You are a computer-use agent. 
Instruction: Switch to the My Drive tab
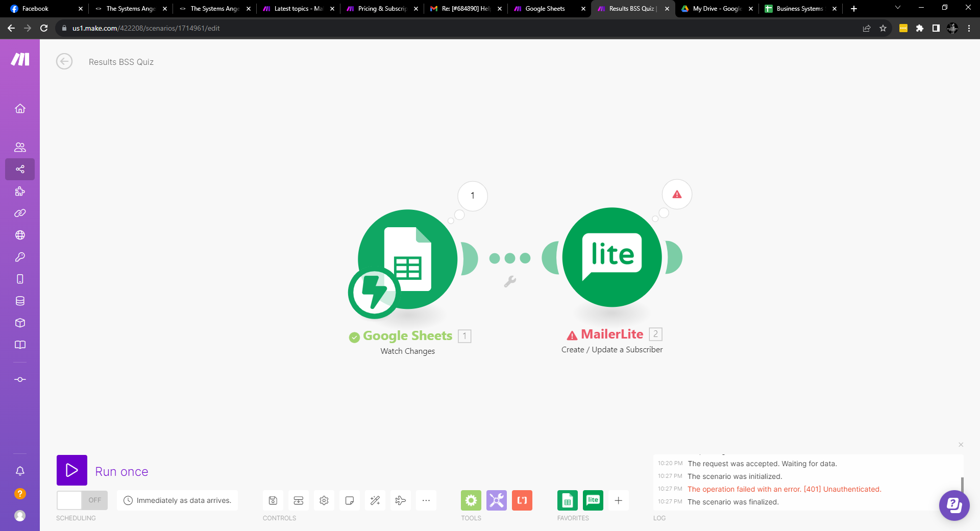pyautogui.click(x=717, y=9)
